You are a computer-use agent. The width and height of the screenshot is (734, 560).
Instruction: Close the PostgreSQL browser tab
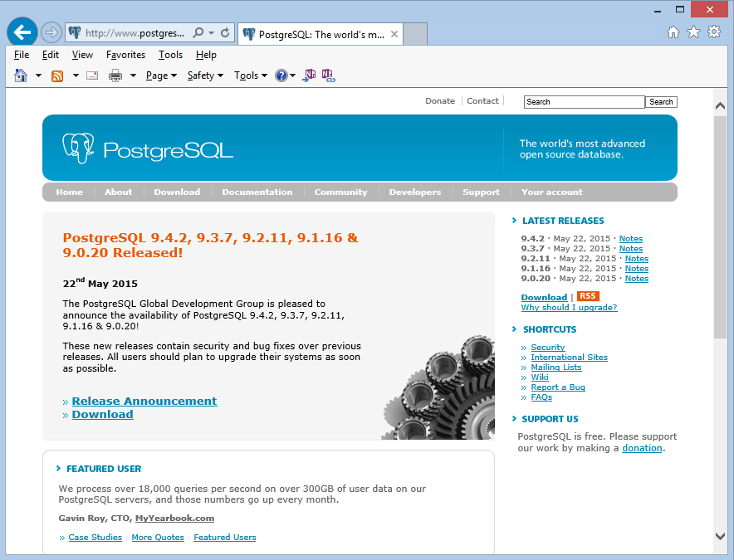coord(394,34)
